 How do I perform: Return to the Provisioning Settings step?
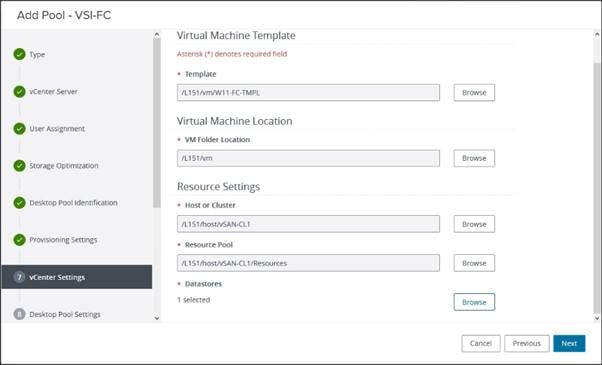point(63,240)
